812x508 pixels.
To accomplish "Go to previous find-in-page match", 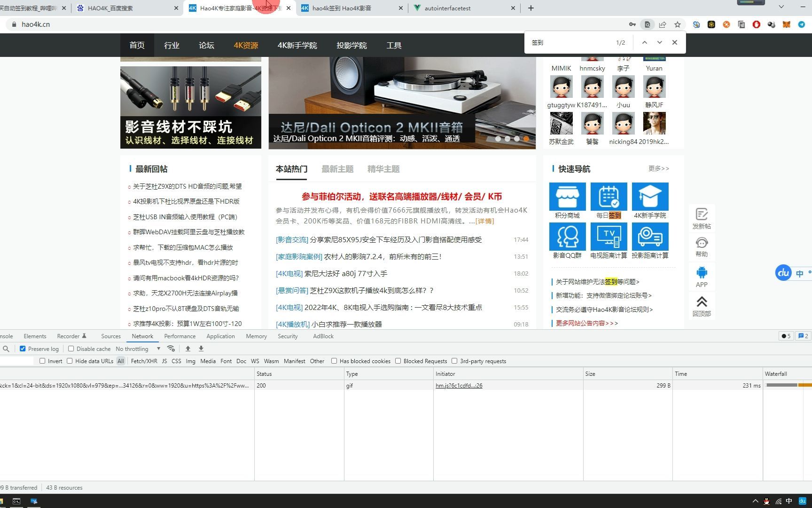I will tap(645, 42).
